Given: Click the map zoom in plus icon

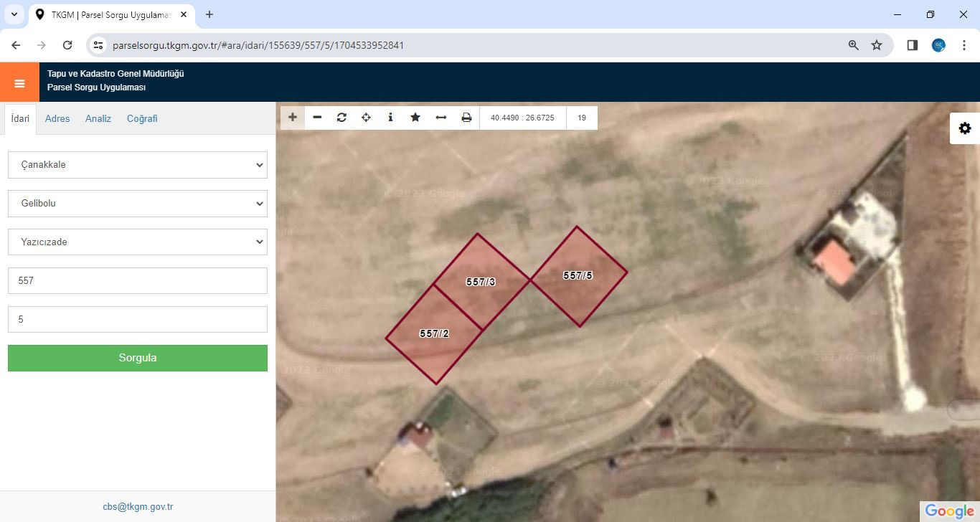Looking at the screenshot, I should tap(293, 118).
